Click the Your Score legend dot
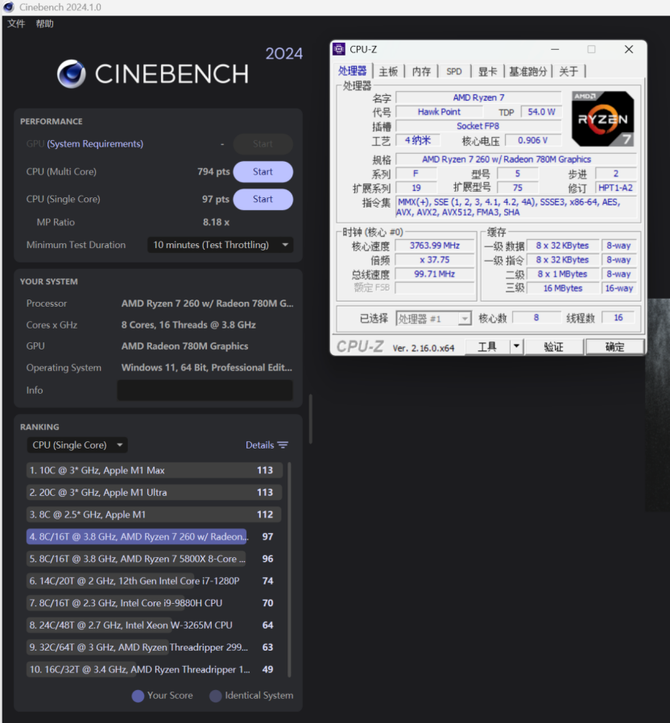670x723 pixels. point(138,696)
